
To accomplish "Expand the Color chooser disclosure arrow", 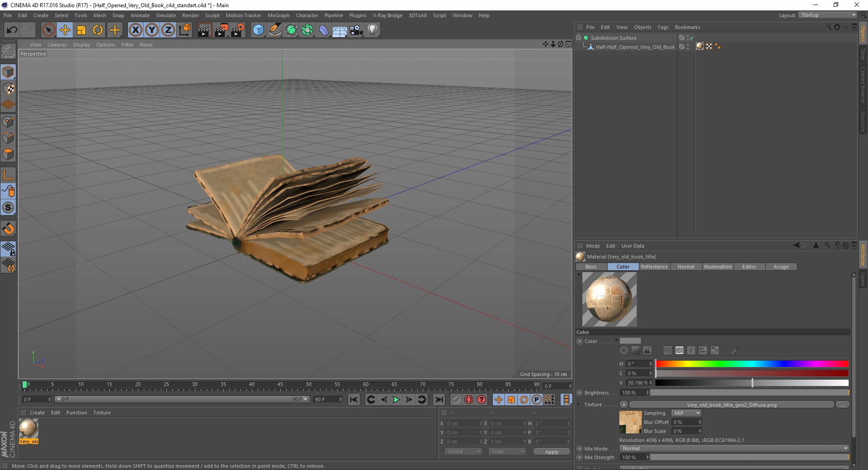I will [x=616, y=341].
